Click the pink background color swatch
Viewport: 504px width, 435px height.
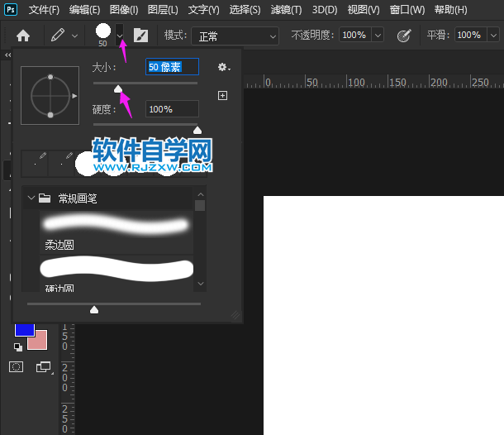point(40,342)
